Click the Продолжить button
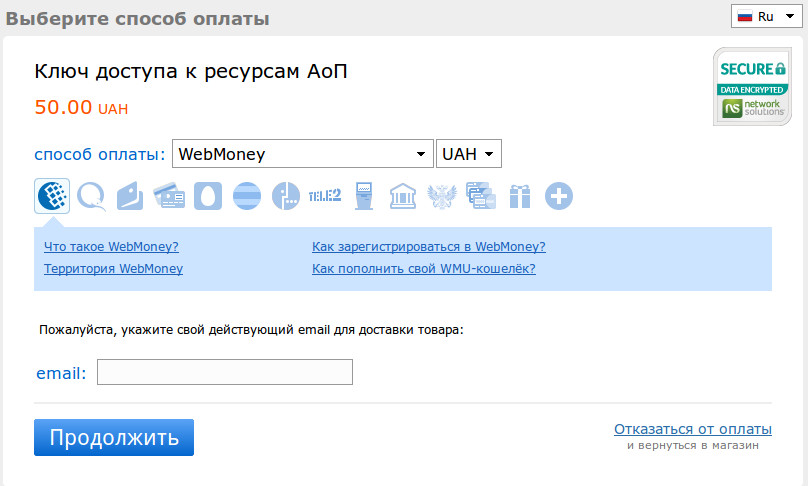This screenshot has width=808, height=486. 114,437
